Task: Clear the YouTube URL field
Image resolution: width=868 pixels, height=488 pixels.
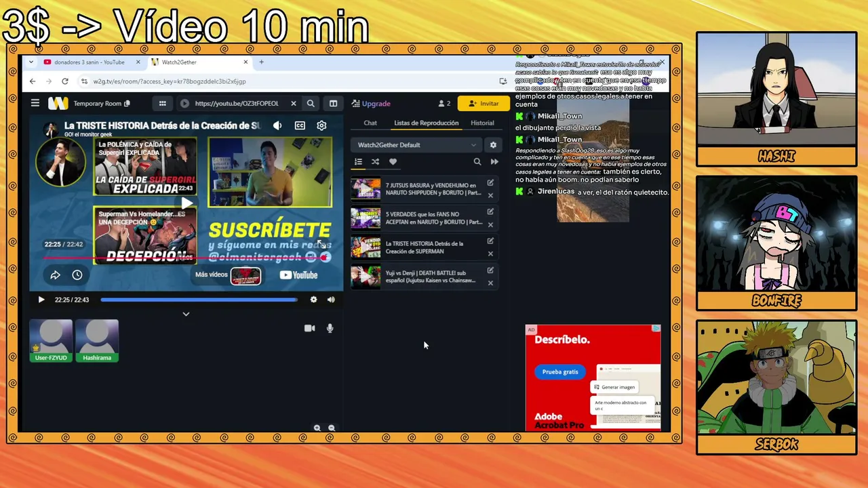Action: click(x=293, y=103)
